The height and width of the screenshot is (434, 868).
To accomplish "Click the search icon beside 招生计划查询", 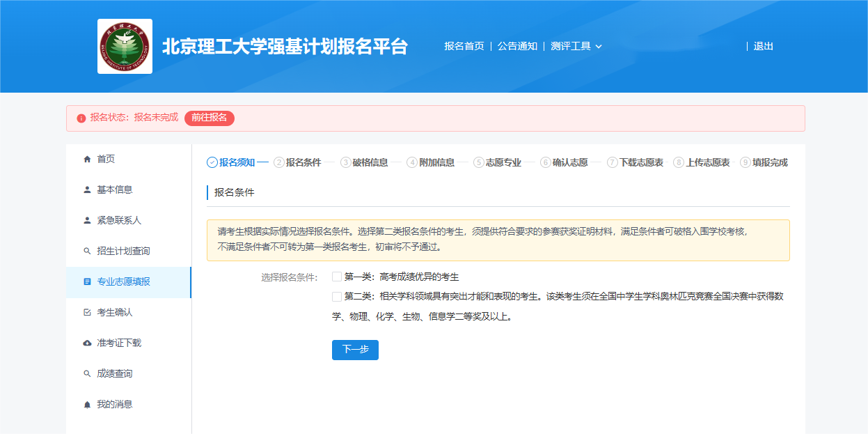I will (87, 251).
